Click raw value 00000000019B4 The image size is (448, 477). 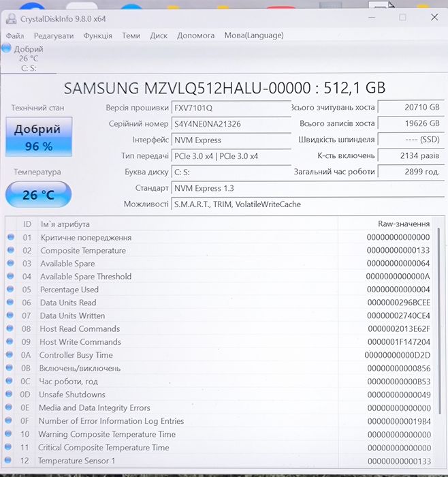(x=399, y=421)
